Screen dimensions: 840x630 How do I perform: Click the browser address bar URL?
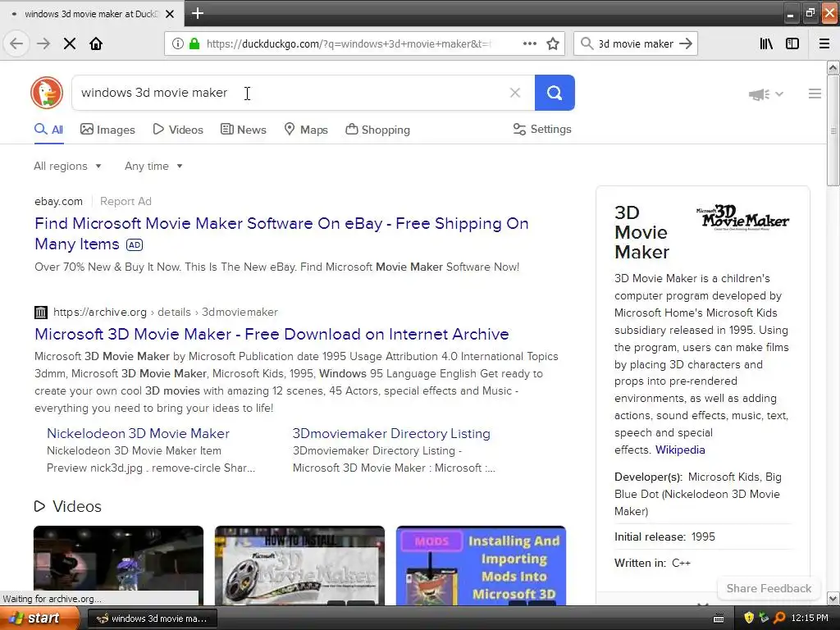(x=348, y=43)
